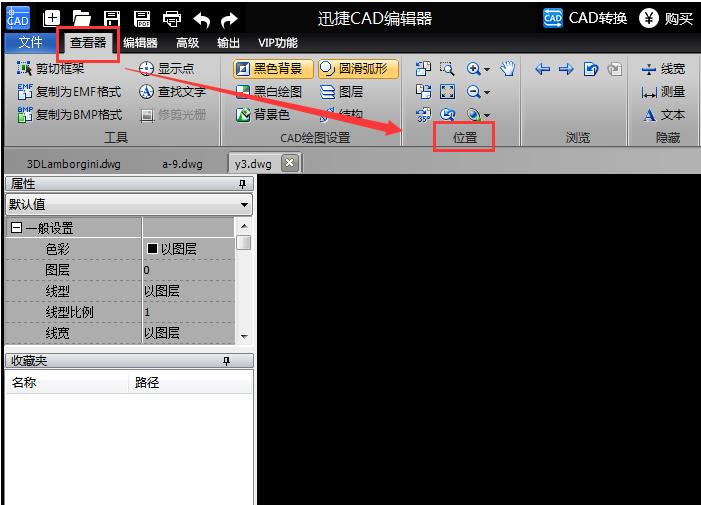Switch to the VIP功能 tab

278,43
